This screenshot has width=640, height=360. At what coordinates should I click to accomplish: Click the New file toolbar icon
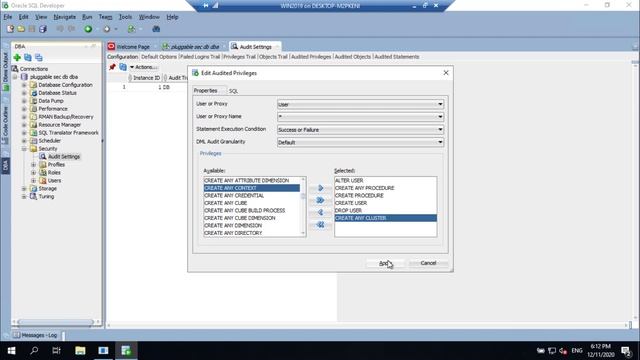10,29
